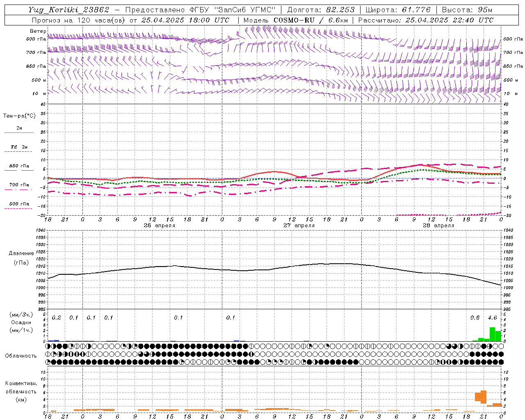Click the 27 апреля date label
Viewport: 525px width, 420px height.
tap(299, 226)
